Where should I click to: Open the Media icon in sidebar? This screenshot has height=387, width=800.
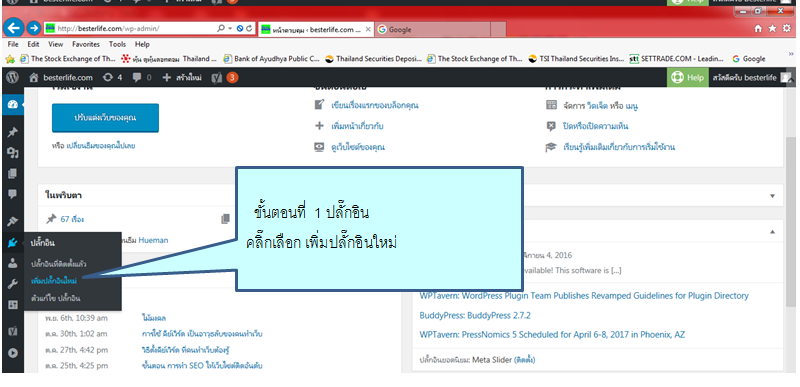(13, 153)
